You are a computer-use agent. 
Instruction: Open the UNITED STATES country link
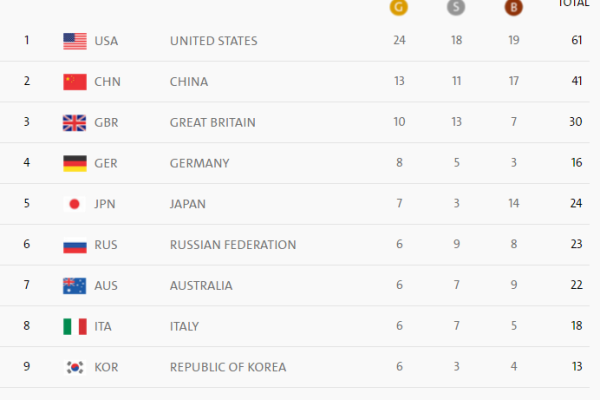[213, 41]
